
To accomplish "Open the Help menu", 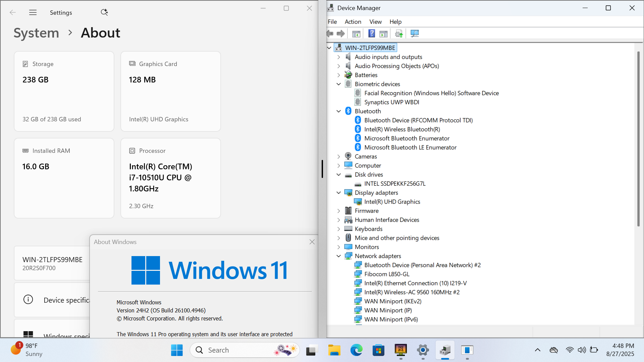I will point(395,22).
